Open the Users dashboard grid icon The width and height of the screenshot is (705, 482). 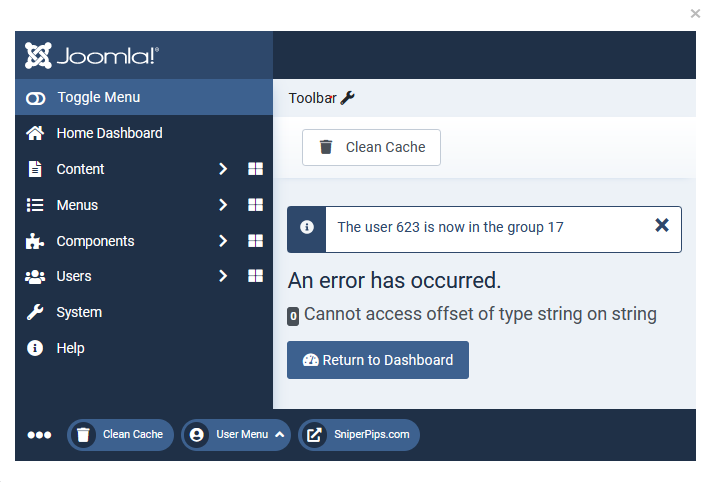tap(255, 276)
